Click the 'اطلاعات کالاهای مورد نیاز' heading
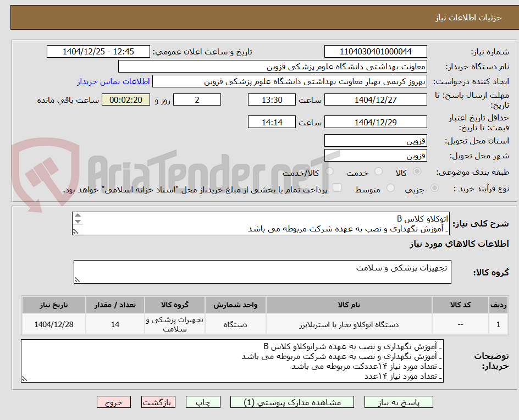The height and width of the screenshot is (420, 519). pos(459,244)
